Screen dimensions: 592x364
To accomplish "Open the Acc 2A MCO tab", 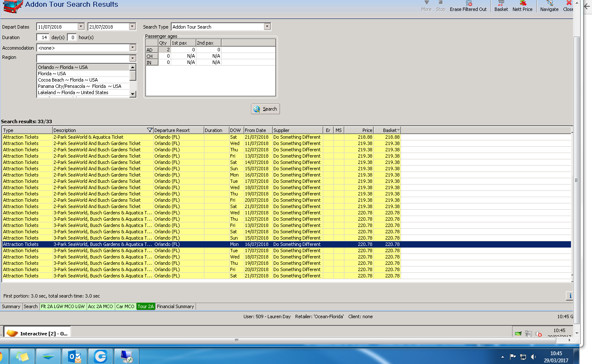I will [x=100, y=306].
